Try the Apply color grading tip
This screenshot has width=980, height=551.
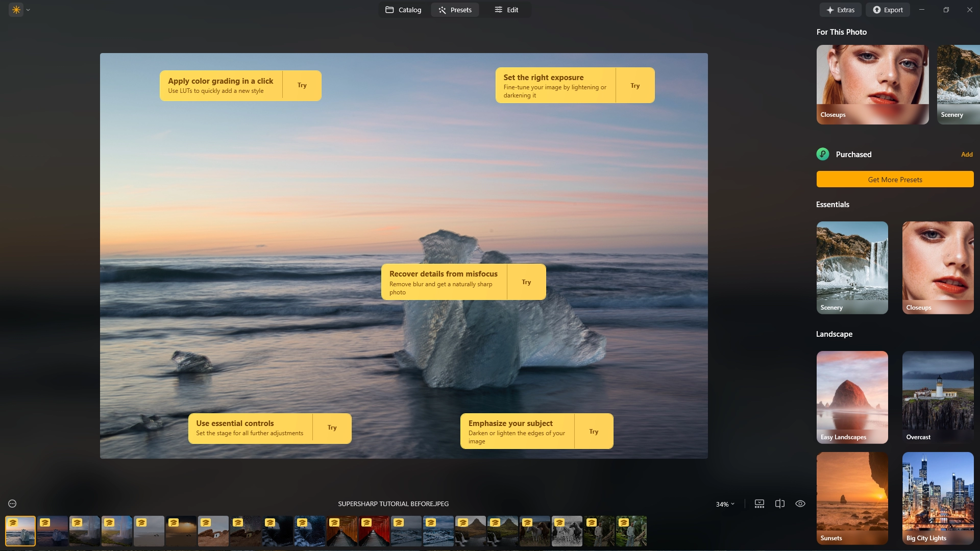click(302, 85)
